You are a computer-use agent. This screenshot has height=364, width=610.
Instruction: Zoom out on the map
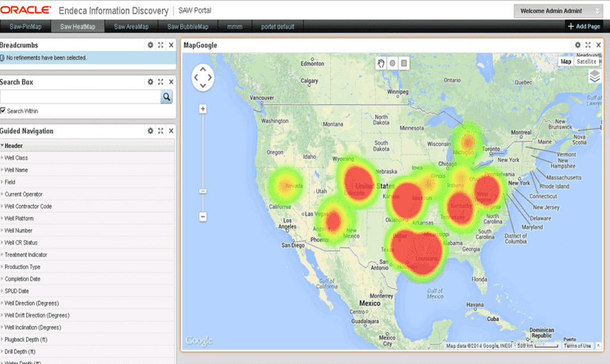point(203,217)
